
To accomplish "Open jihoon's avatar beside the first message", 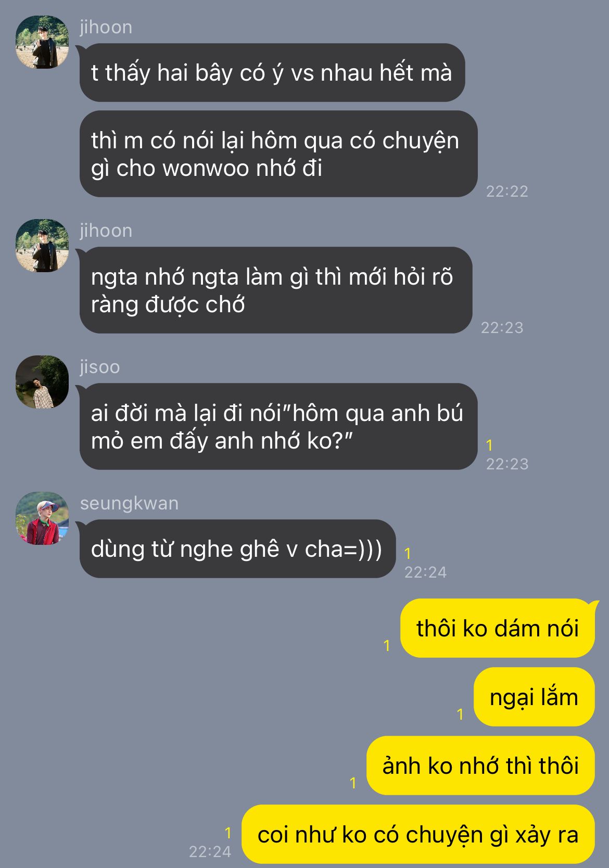I will pyautogui.click(x=42, y=42).
